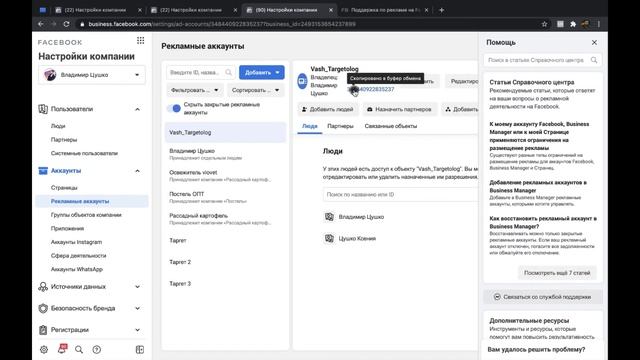Select Таргет 3 ad account

[225, 284]
